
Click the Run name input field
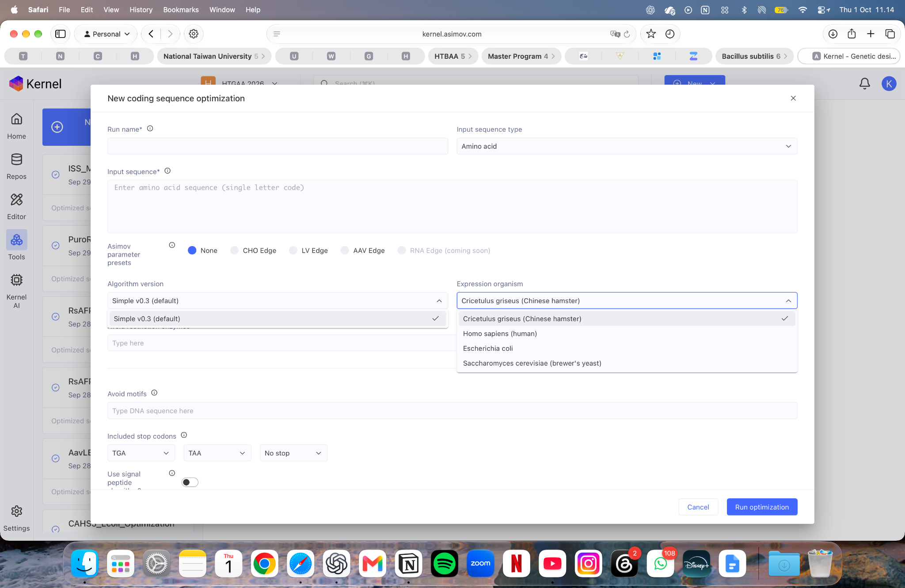coord(278,146)
